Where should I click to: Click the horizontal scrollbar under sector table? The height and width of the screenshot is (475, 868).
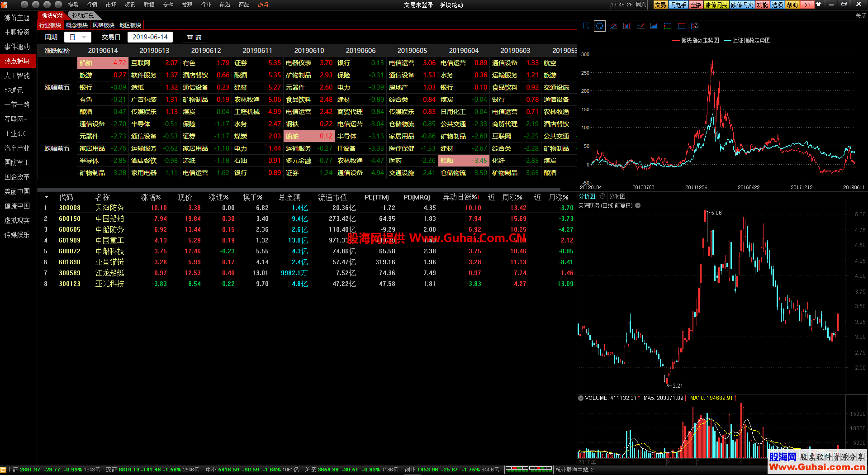(299, 189)
